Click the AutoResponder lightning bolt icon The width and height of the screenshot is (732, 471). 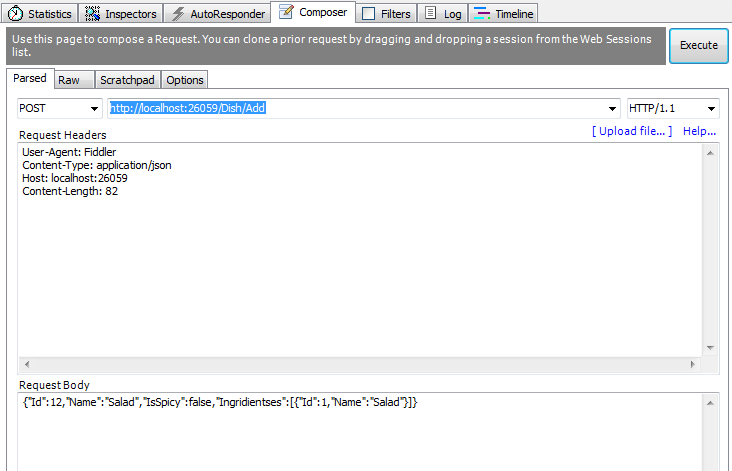coord(177,14)
